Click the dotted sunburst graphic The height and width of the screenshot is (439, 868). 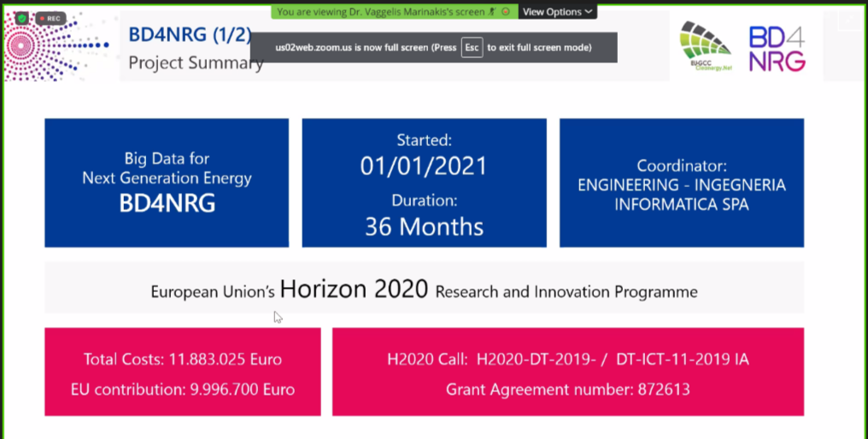coord(56,46)
